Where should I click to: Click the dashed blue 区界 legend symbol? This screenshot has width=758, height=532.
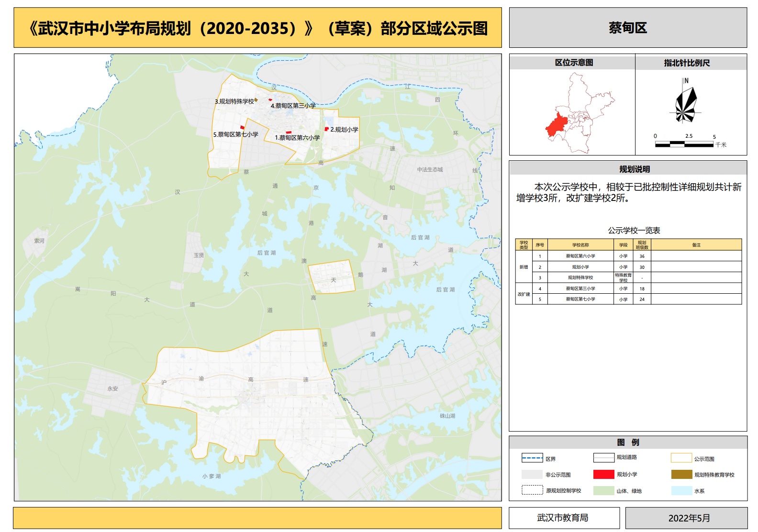click(532, 458)
